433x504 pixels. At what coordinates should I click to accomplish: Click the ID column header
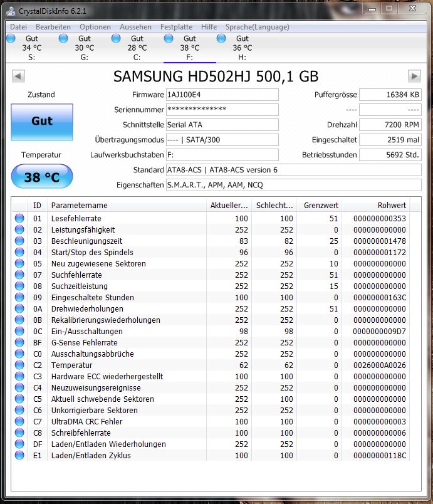coord(37,206)
